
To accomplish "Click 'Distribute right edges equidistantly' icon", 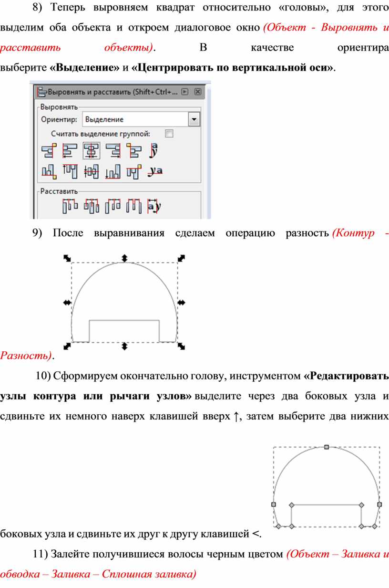I will click(113, 206).
